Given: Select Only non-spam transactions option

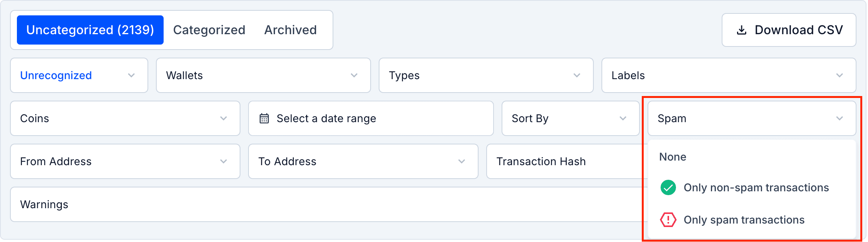Looking at the screenshot, I should pyautogui.click(x=756, y=187).
